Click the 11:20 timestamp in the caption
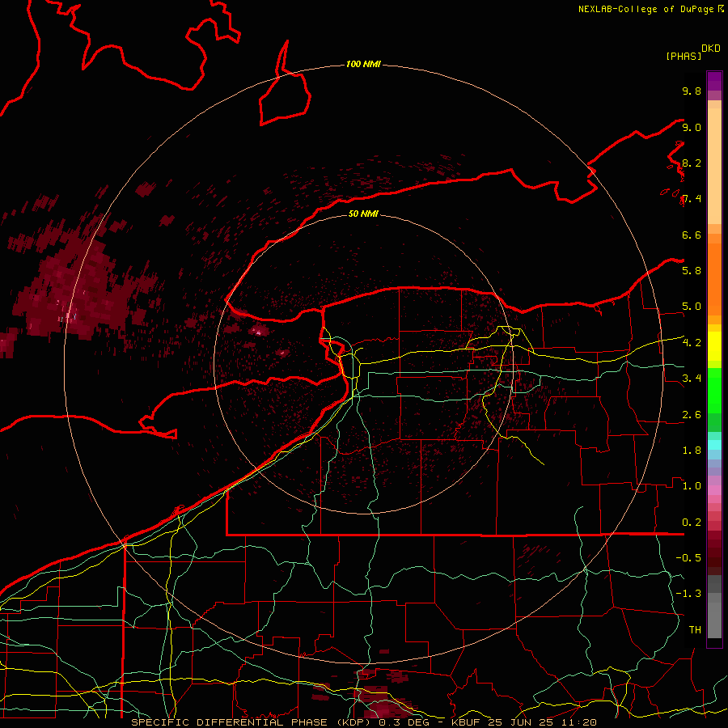Image resolution: width=728 pixels, height=728 pixels. (580, 722)
